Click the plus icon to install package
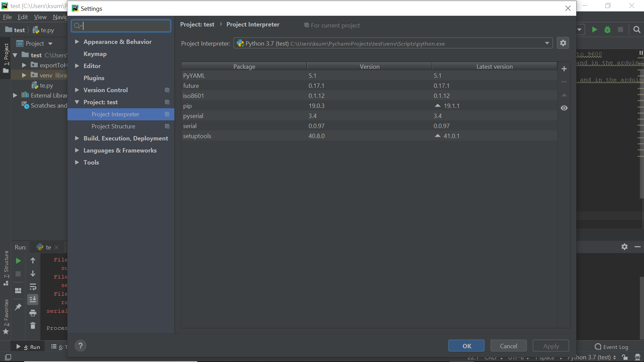The width and height of the screenshot is (644, 362). tap(564, 69)
